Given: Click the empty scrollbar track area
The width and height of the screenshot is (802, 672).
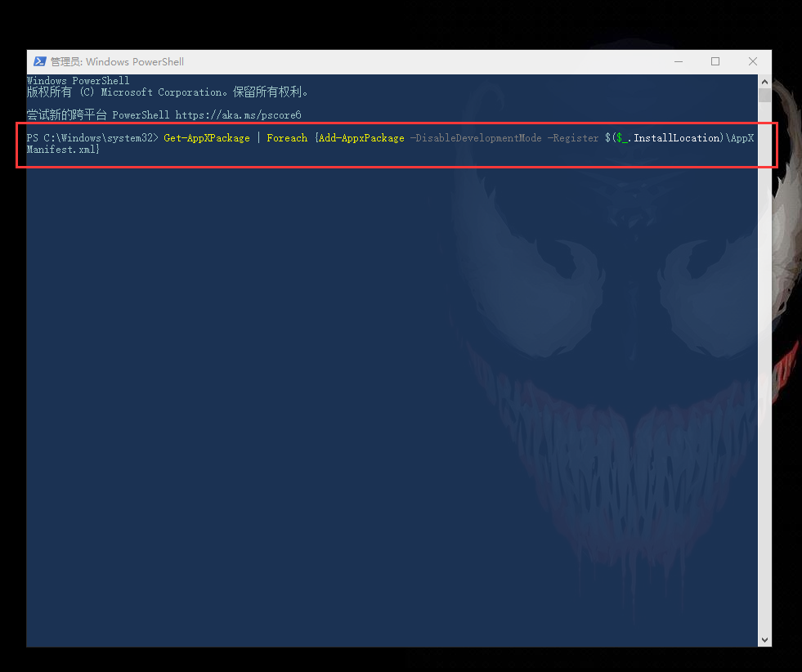Looking at the screenshot, I should (x=764, y=368).
